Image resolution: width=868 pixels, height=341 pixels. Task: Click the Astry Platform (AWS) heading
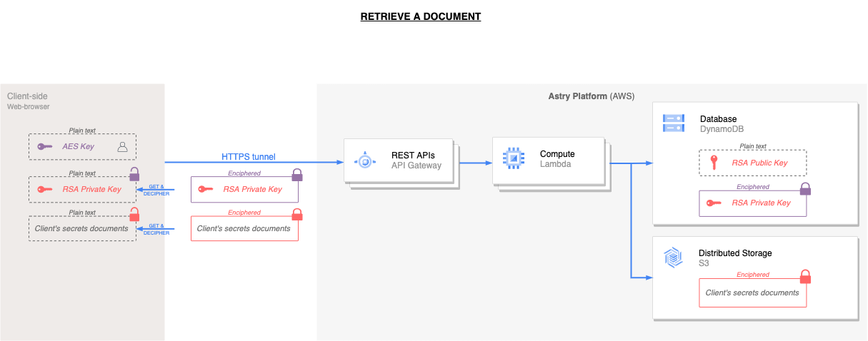click(x=586, y=96)
